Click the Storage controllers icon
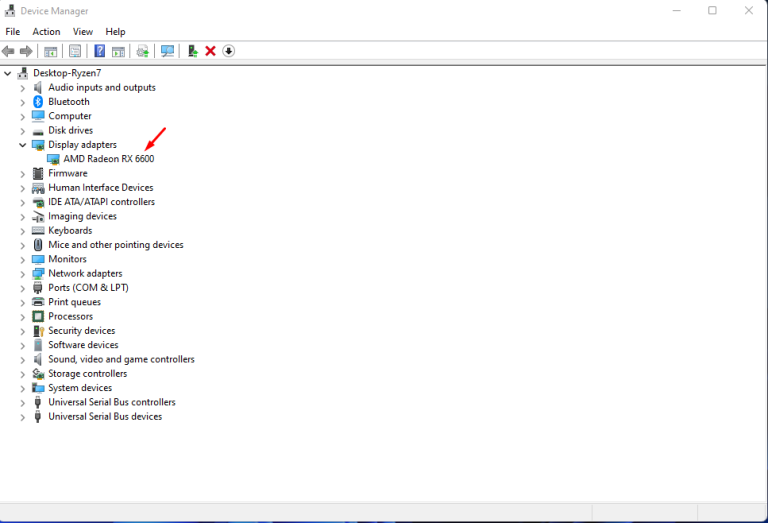This screenshot has width=768, height=523. point(38,374)
